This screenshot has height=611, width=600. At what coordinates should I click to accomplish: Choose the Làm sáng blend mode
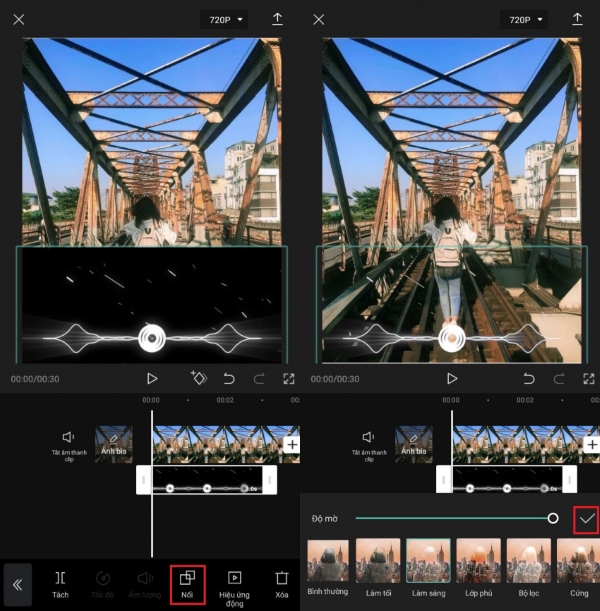[428, 561]
